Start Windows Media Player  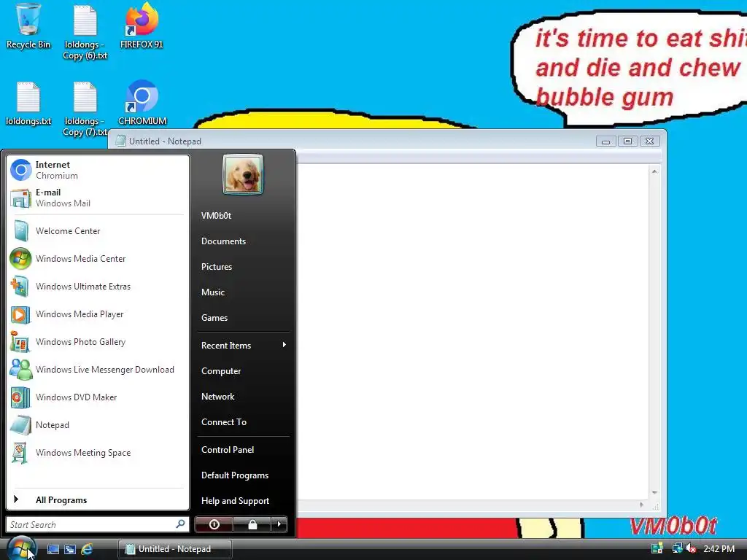[97, 314]
